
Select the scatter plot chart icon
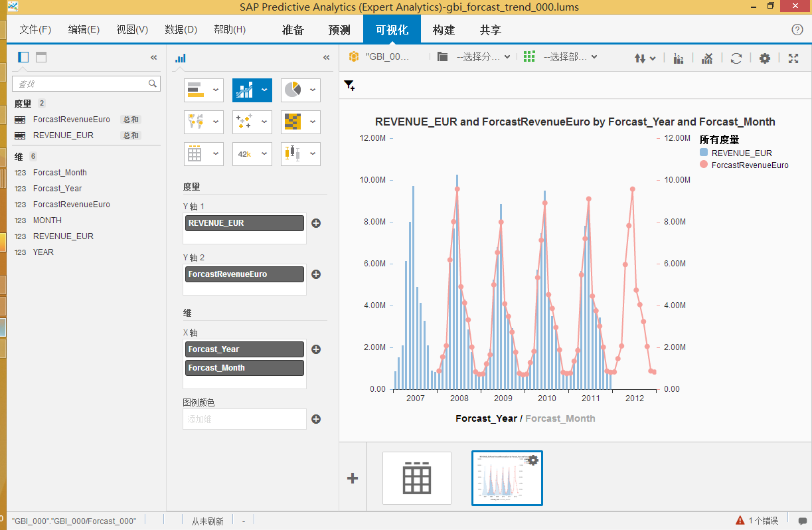(244, 122)
